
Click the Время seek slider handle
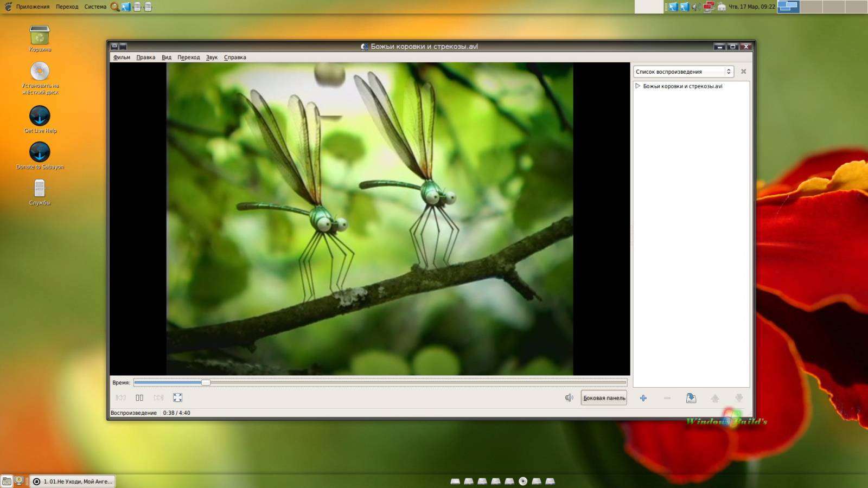[x=206, y=382]
